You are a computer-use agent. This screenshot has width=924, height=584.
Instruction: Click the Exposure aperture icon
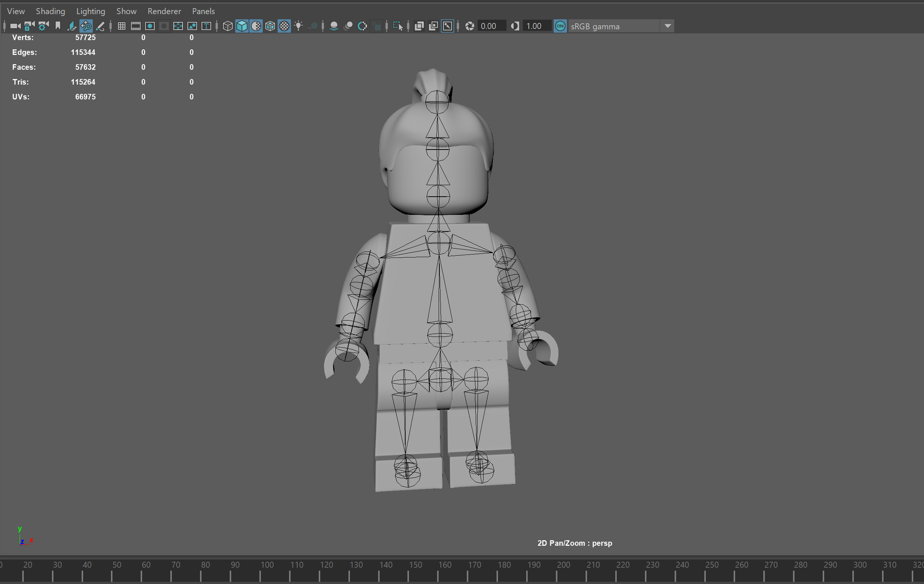click(x=470, y=26)
